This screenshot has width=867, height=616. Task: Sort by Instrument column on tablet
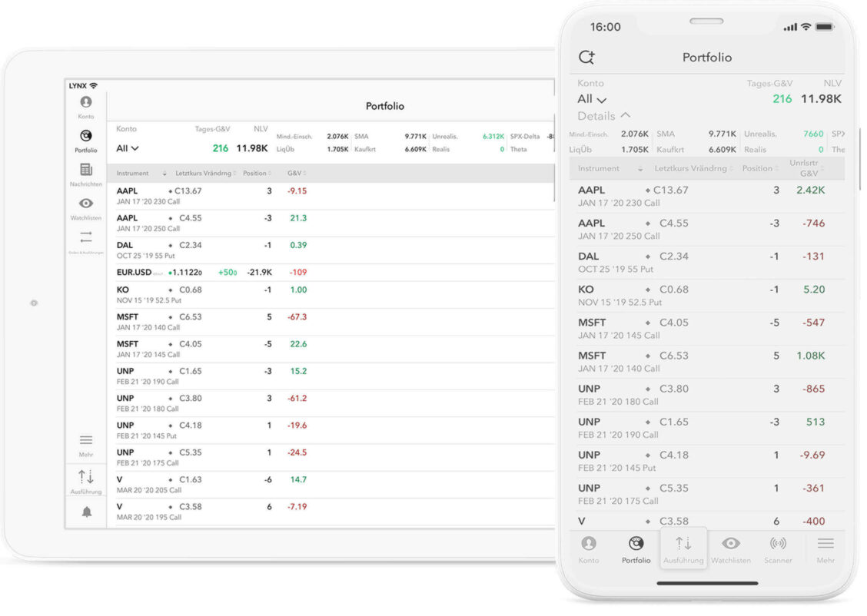pyautogui.click(x=141, y=174)
